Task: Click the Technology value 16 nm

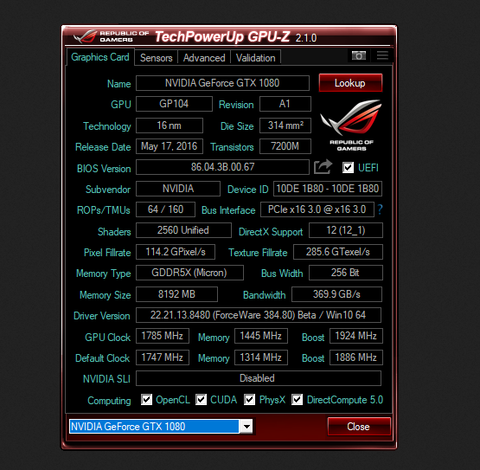Action: pyautogui.click(x=169, y=125)
